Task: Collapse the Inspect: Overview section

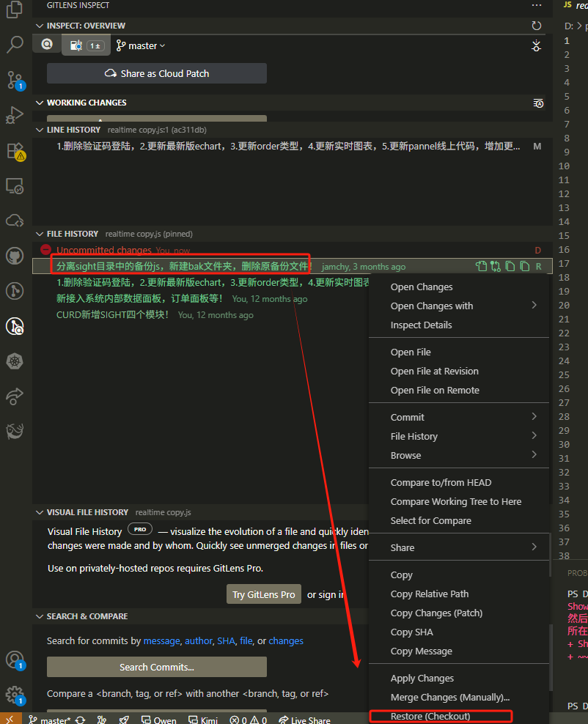Action: [x=40, y=26]
